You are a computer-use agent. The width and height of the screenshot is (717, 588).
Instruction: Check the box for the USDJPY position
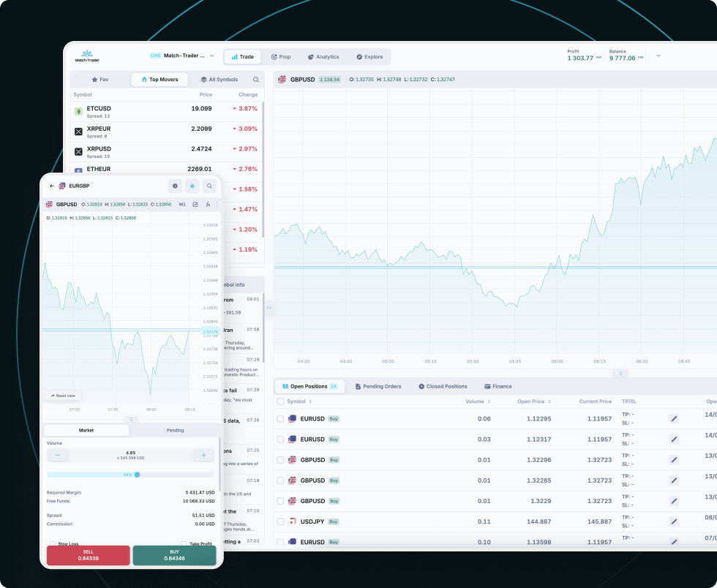click(x=280, y=521)
